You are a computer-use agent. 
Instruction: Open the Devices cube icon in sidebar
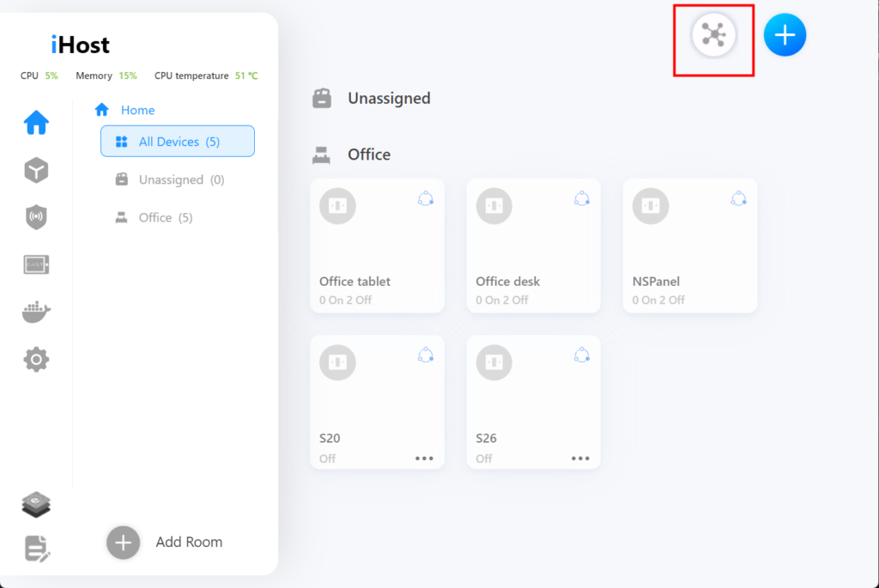coord(36,170)
